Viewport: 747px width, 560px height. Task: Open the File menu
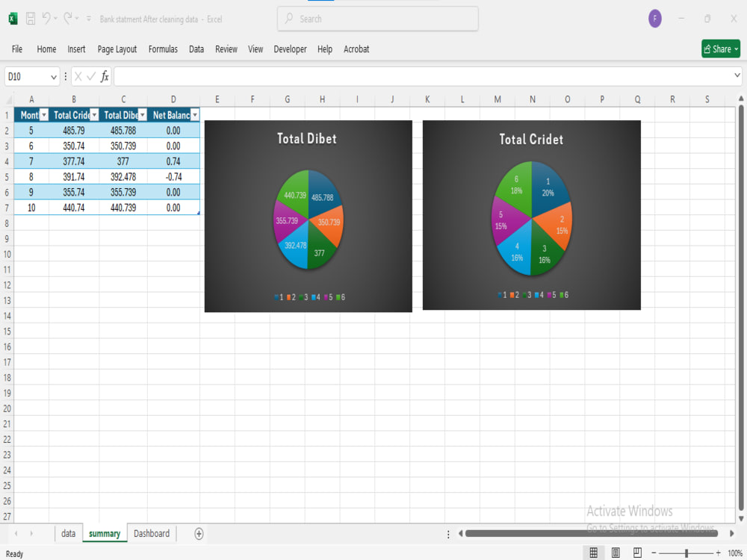17,49
